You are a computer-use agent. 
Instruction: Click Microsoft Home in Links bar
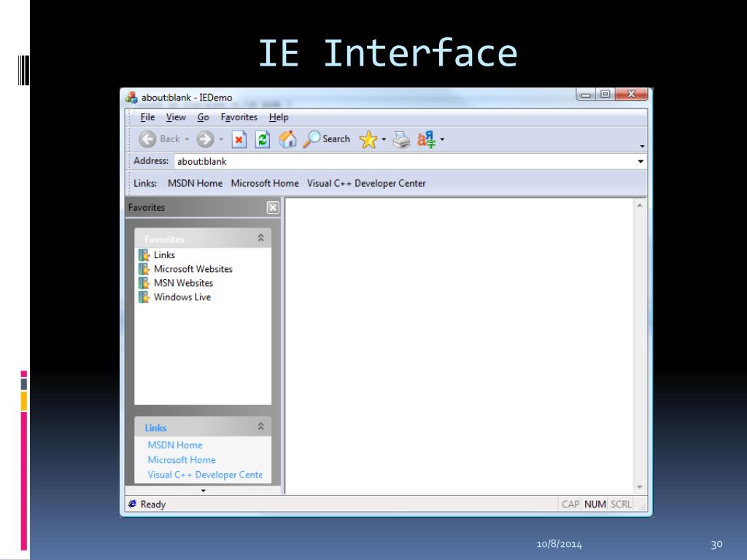pos(265,183)
